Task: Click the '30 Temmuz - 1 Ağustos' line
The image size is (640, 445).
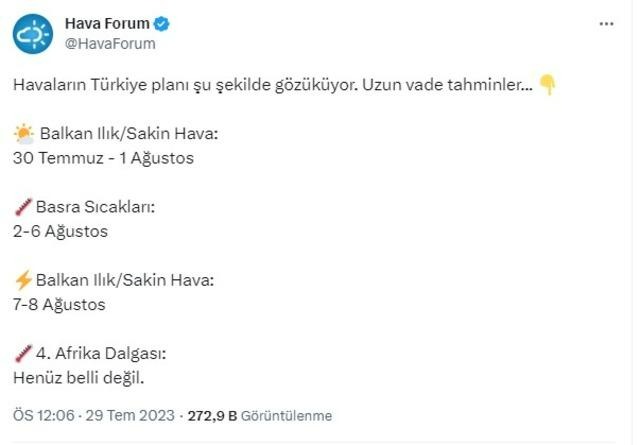Action: [x=103, y=158]
